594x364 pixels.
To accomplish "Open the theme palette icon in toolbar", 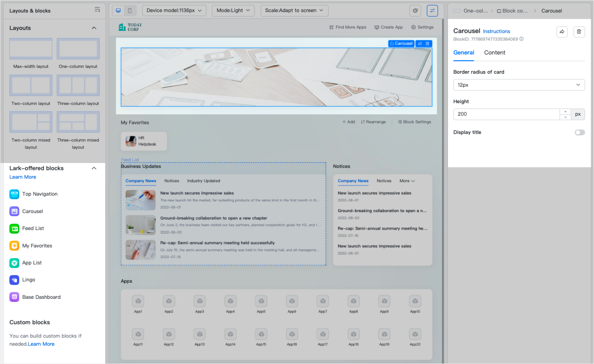I will 415,10.
